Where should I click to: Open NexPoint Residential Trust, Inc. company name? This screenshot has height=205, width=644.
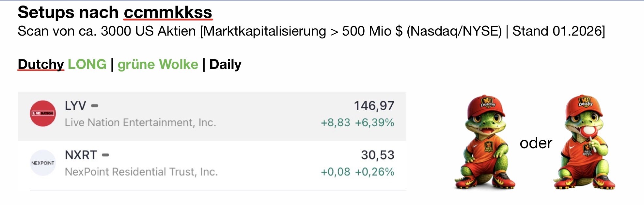click(x=141, y=172)
